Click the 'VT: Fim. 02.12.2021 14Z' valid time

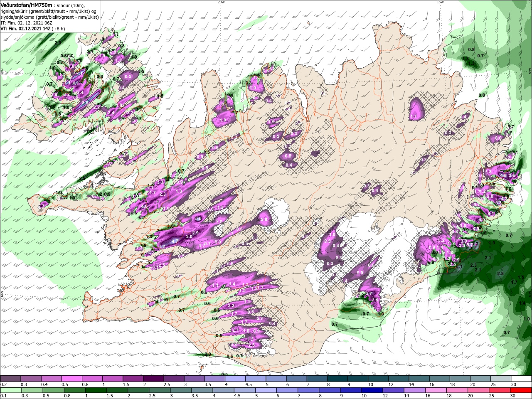coord(26,29)
